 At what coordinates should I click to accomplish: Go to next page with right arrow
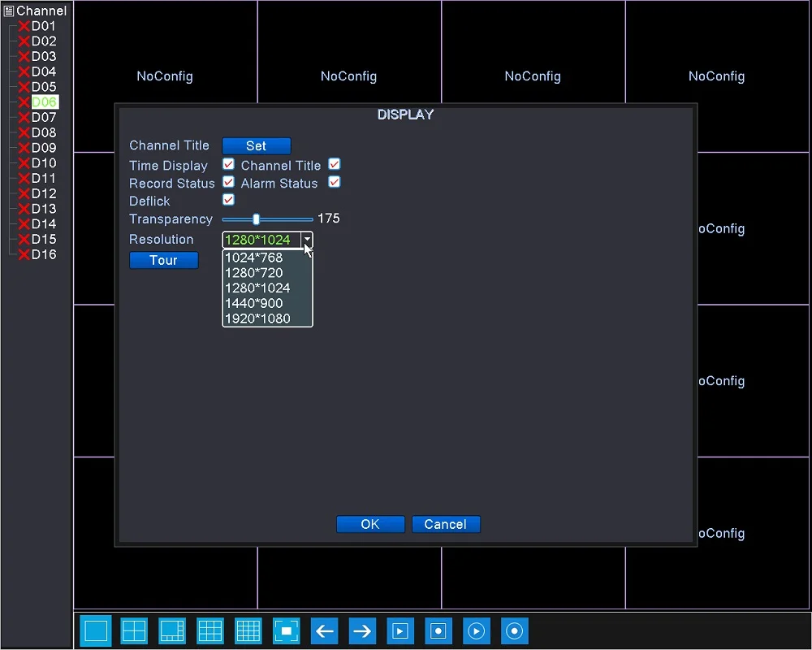coord(362,630)
